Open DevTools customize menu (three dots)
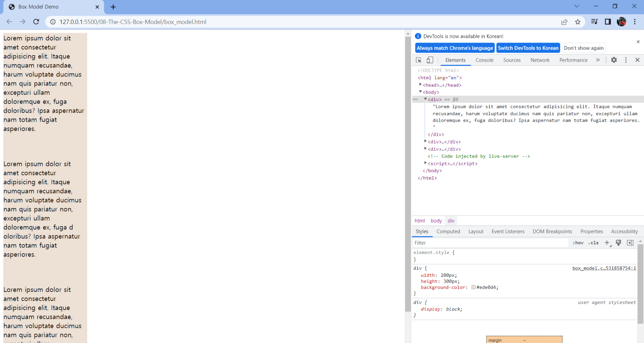644x343 pixels. [626, 60]
